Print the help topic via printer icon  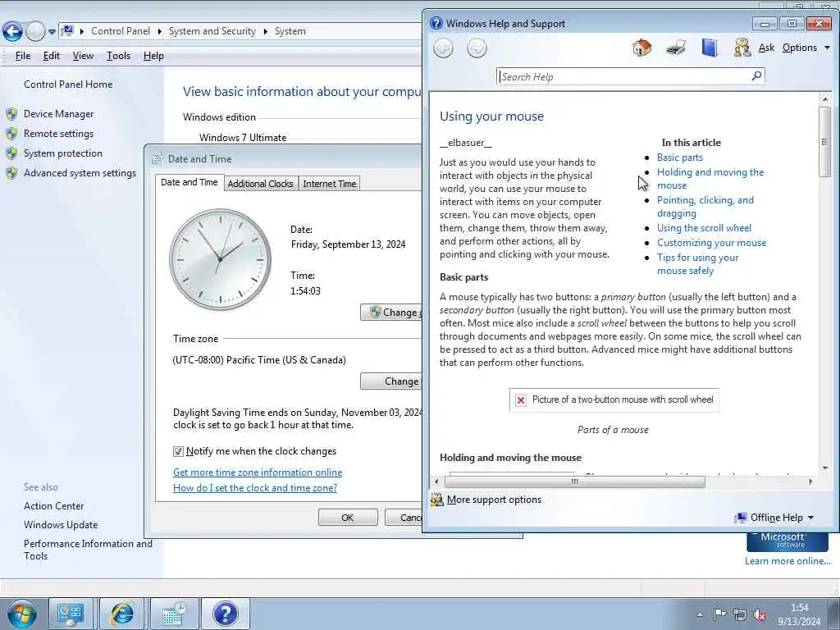(676, 48)
